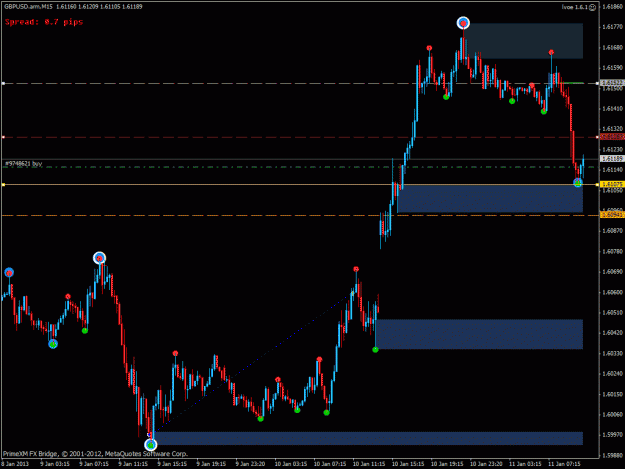
Task: Select the white-circled green marker at the chart's lowest point
Action: tap(150, 444)
